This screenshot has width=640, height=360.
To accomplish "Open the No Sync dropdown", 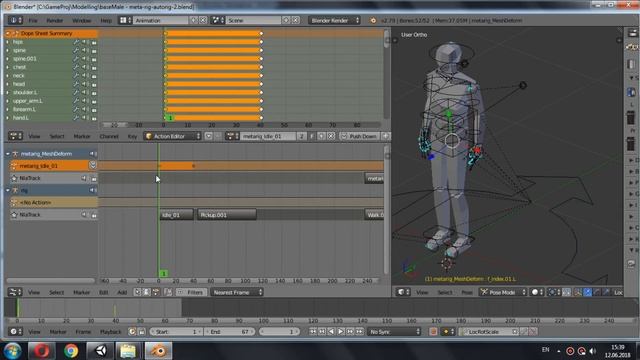I will coord(394,332).
